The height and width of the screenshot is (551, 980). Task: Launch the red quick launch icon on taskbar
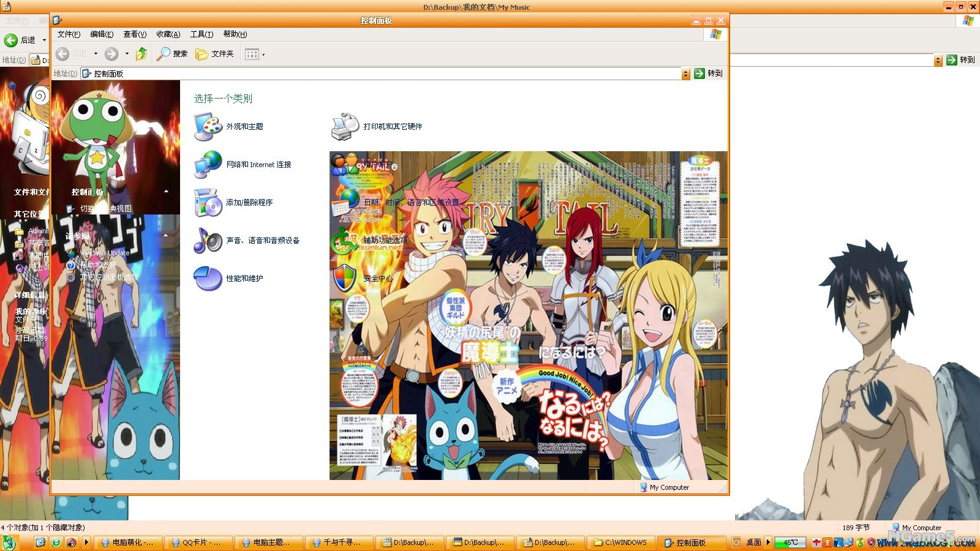click(72, 542)
